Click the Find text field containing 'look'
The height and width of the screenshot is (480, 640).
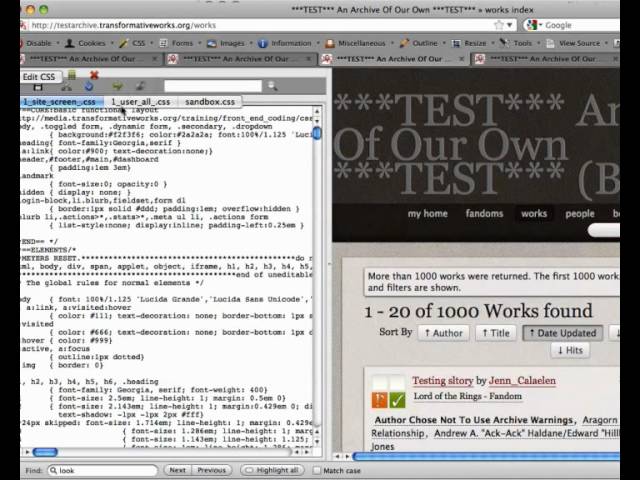[102, 471]
